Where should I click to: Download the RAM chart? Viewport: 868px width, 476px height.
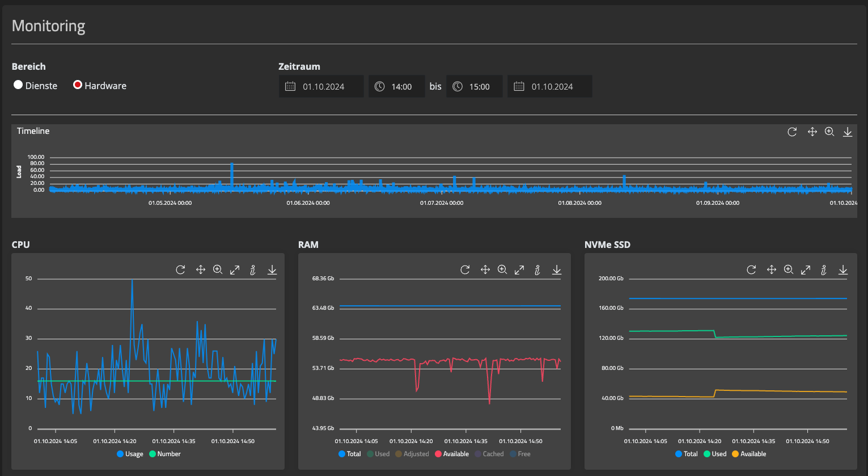(557, 269)
